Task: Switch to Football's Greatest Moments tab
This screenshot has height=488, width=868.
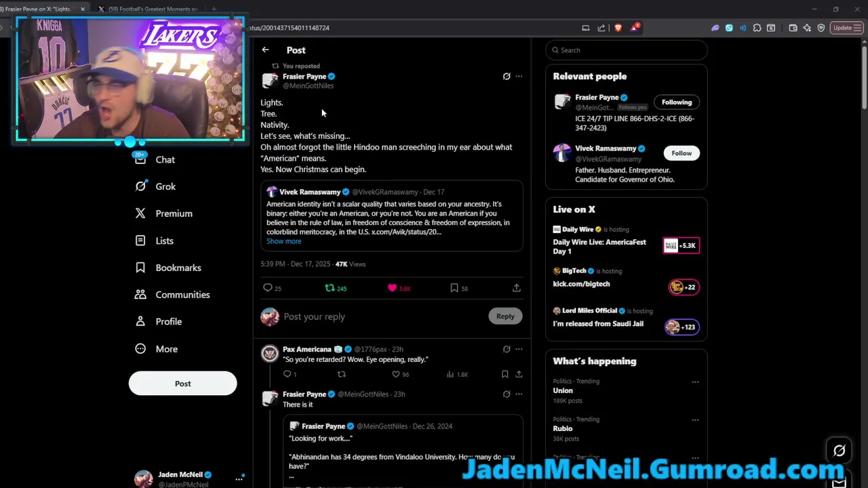Action: [148, 9]
